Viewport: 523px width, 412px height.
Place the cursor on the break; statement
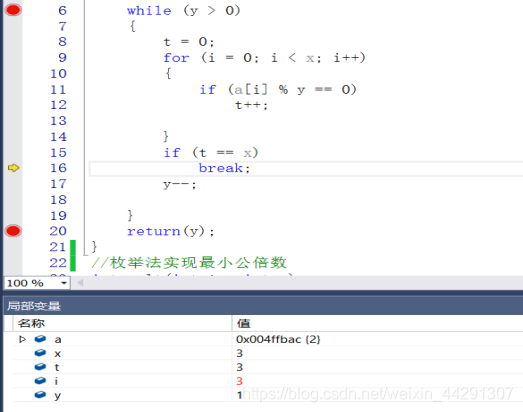(x=224, y=168)
